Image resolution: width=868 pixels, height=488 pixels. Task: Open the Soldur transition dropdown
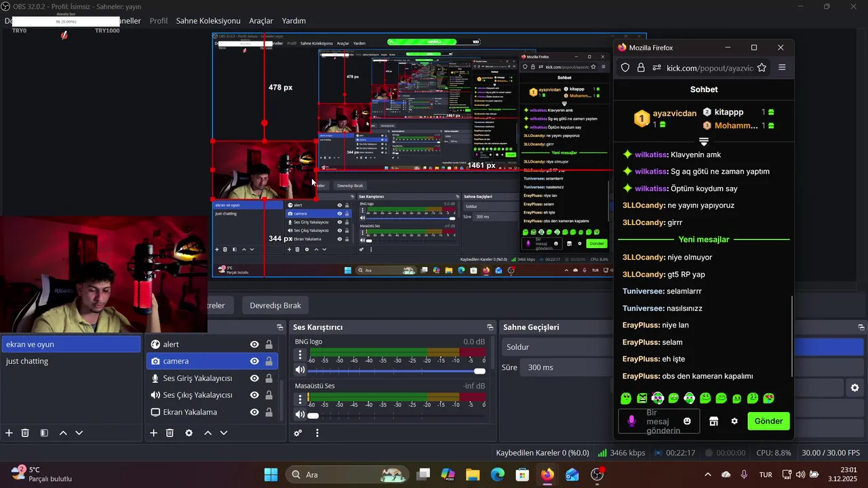coord(556,347)
